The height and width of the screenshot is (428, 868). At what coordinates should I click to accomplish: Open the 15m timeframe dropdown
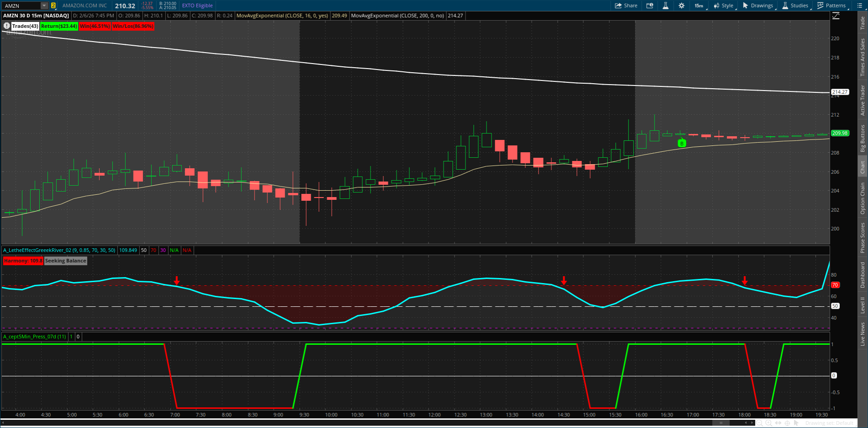699,5
